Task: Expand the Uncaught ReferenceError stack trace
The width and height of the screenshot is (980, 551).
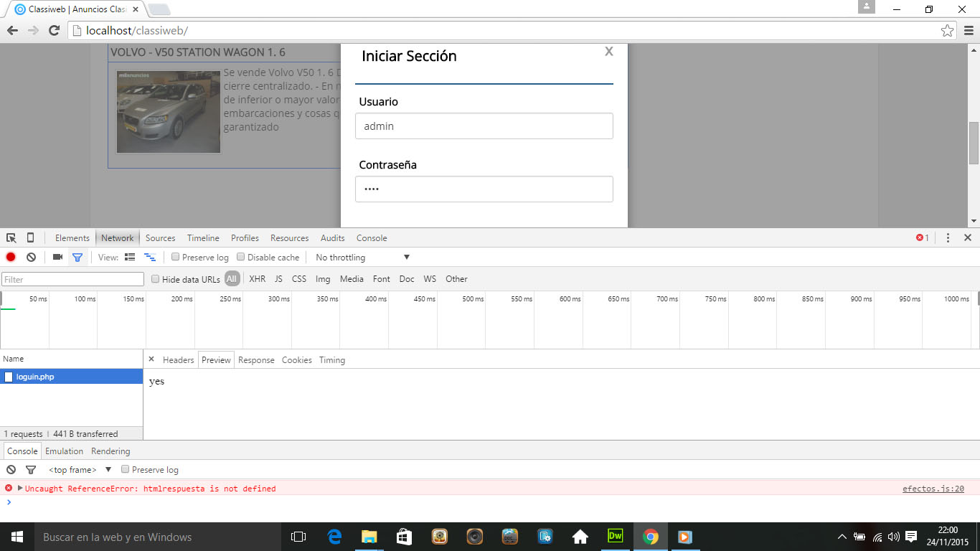Action: [x=21, y=489]
